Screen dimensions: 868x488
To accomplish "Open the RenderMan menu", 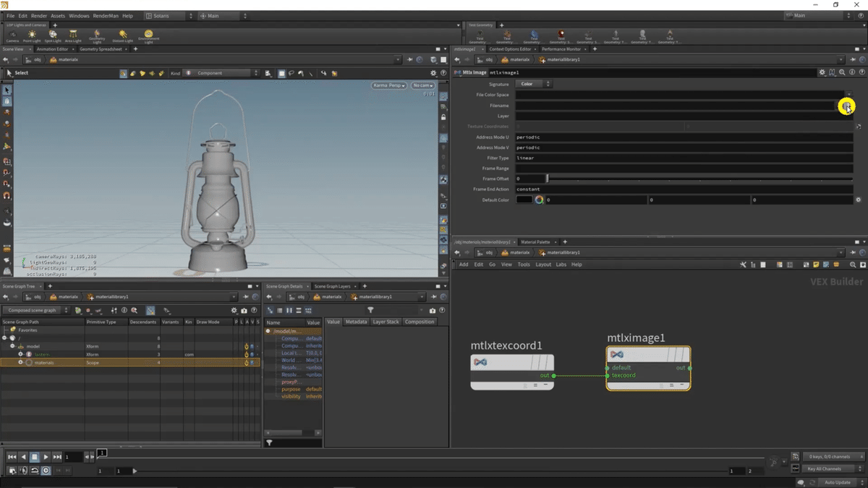I will pos(104,16).
